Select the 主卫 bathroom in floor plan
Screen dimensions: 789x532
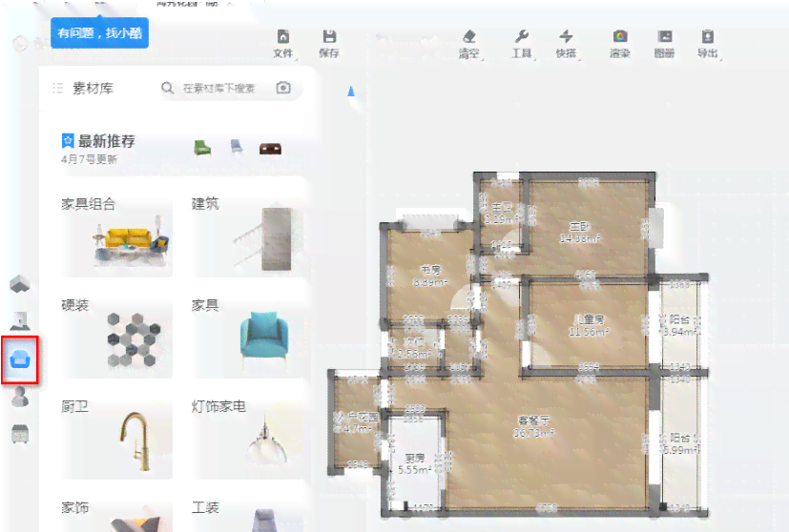pos(502,214)
